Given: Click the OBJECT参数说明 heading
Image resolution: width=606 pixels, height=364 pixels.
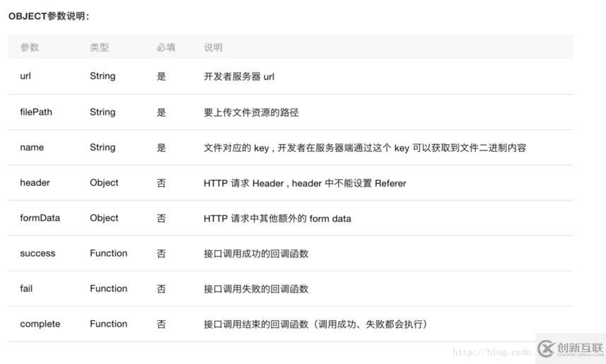Looking at the screenshot, I should tap(49, 16).
